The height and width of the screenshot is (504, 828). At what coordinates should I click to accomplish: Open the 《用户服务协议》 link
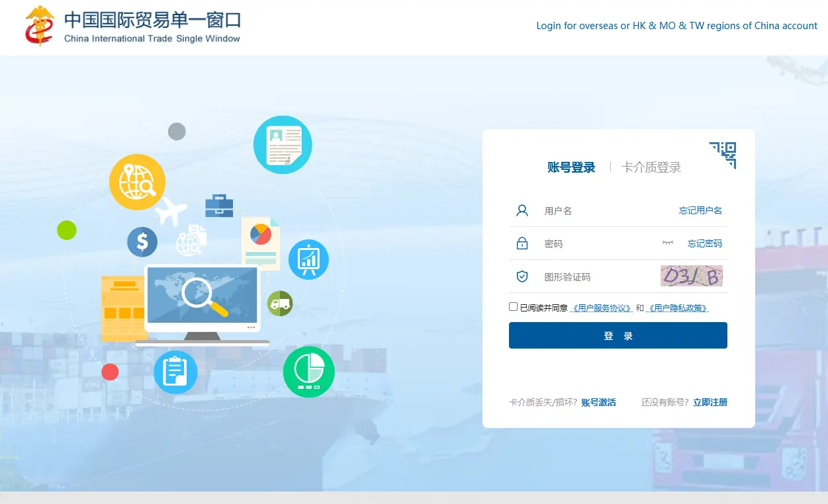click(600, 308)
